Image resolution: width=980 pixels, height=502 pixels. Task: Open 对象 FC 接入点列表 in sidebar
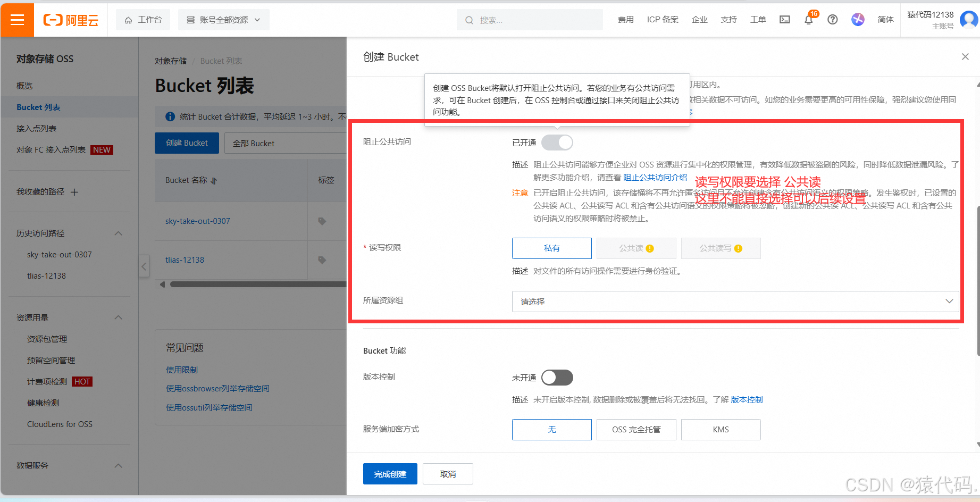51,150
